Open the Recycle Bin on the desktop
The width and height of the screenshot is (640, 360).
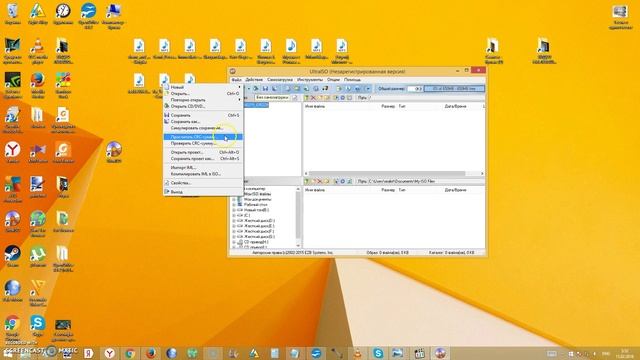click(x=13, y=14)
